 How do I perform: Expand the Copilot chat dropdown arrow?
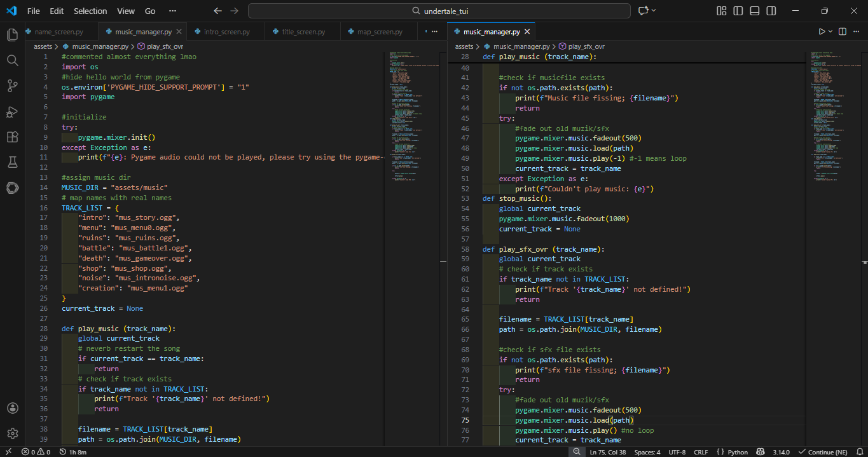tap(654, 11)
